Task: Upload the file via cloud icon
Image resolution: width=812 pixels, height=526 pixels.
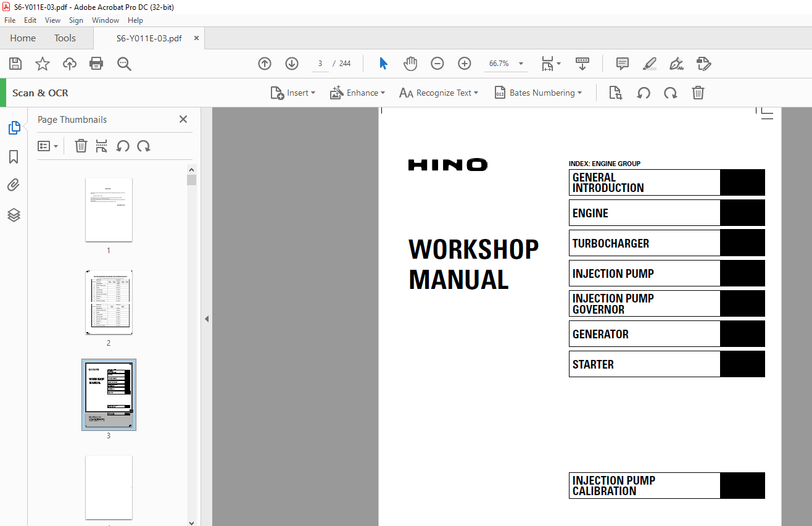Action: (70, 64)
